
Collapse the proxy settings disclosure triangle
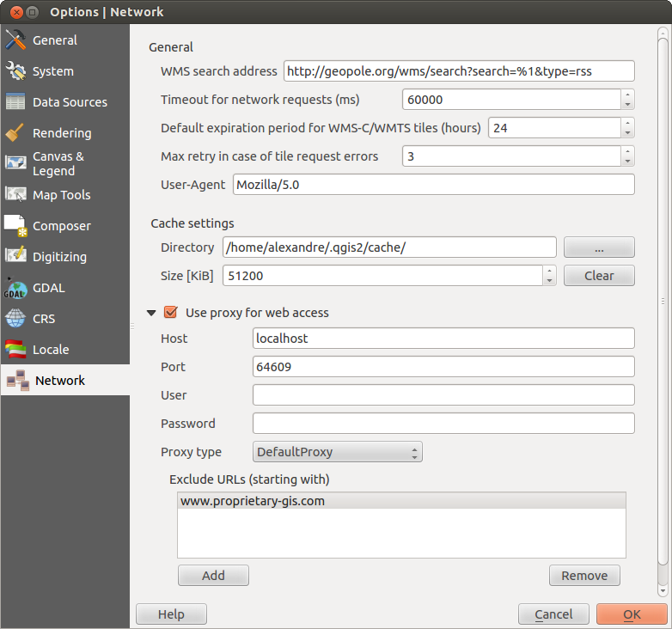151,314
